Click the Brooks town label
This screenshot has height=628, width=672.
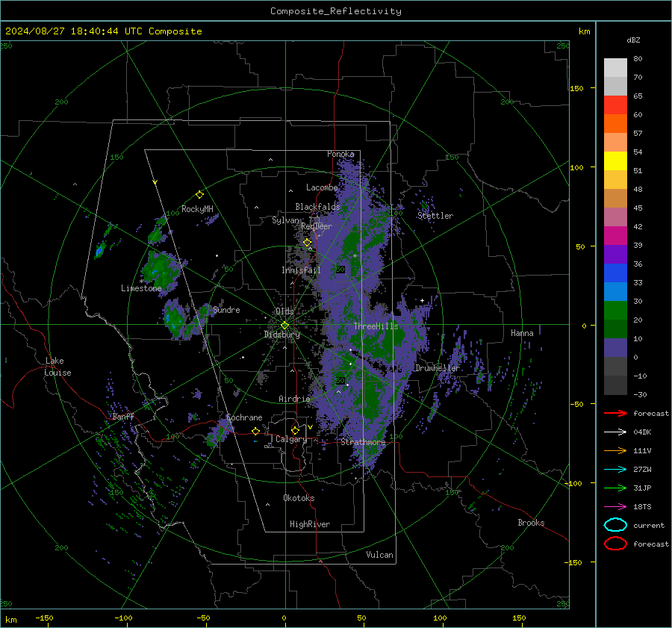point(531,523)
